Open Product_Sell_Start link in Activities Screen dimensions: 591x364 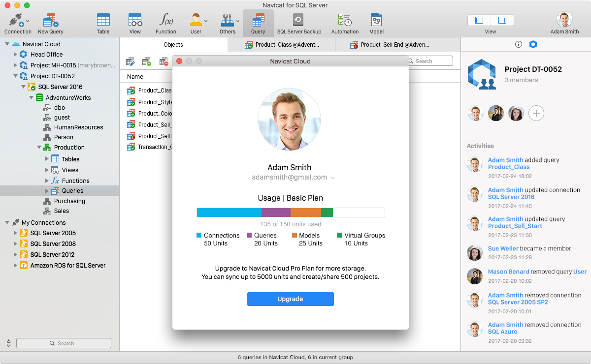point(515,226)
